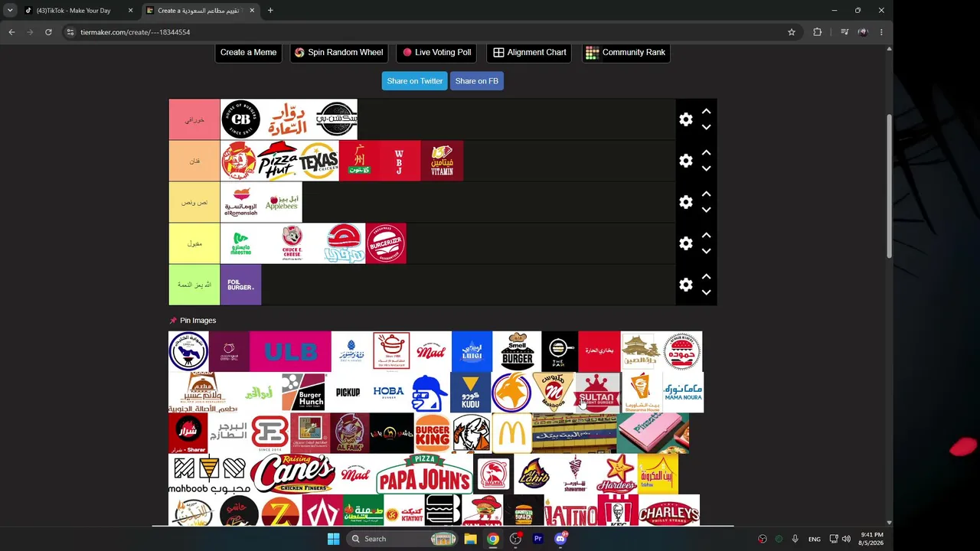Open the Windows Start menu
The width and height of the screenshot is (980, 551).
tap(333, 539)
